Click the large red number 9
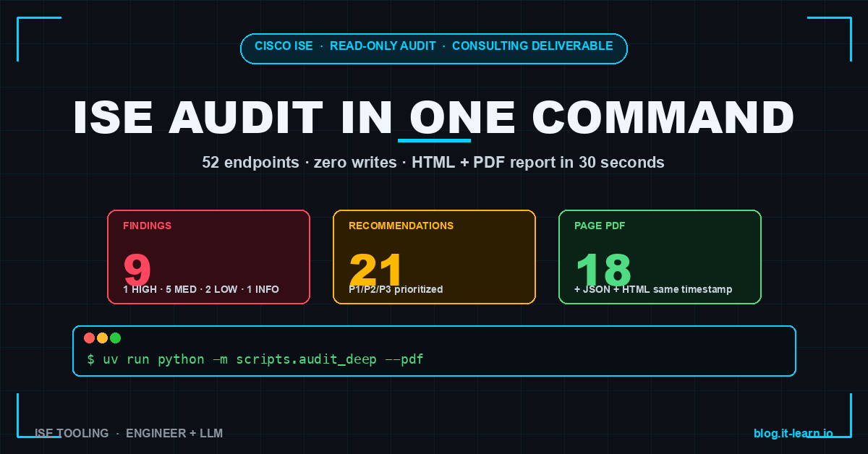 [137, 269]
